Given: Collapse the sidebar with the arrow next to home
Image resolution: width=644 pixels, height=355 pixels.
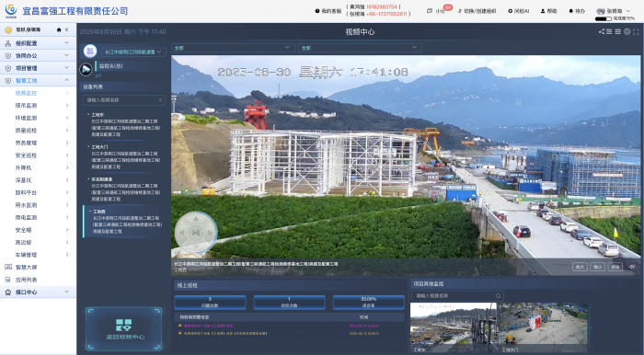Looking at the screenshot, I should (x=67, y=29).
